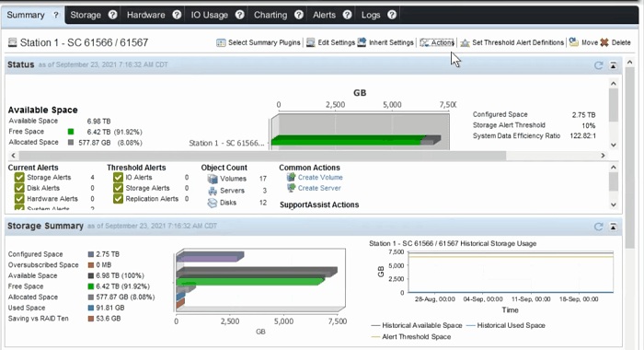Click down arrow of alerts section scrollbar

click(x=614, y=204)
